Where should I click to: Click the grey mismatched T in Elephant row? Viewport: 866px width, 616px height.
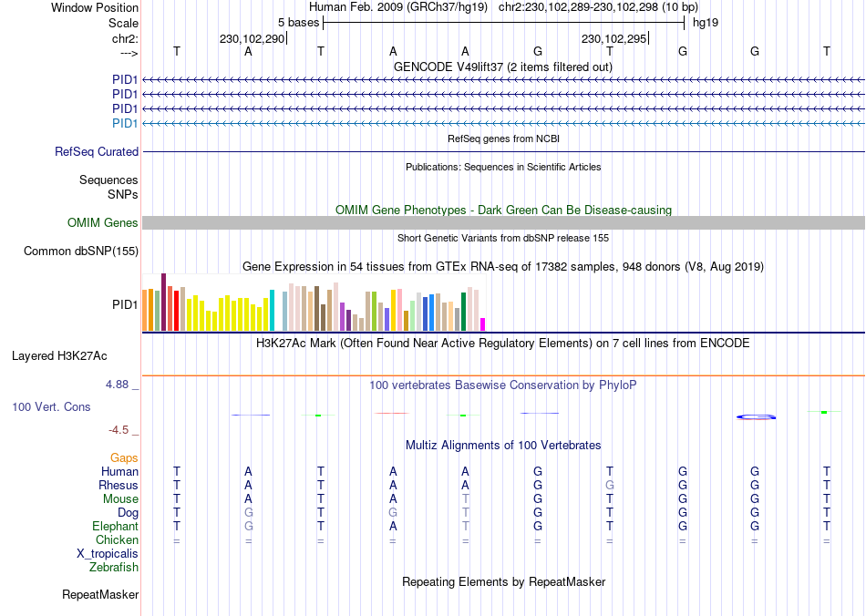466,526
